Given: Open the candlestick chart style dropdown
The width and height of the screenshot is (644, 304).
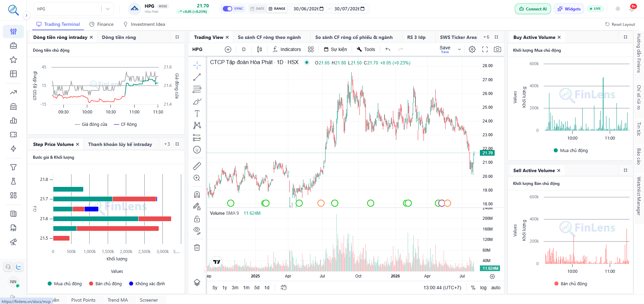Looking at the screenshot, I should coord(259,49).
